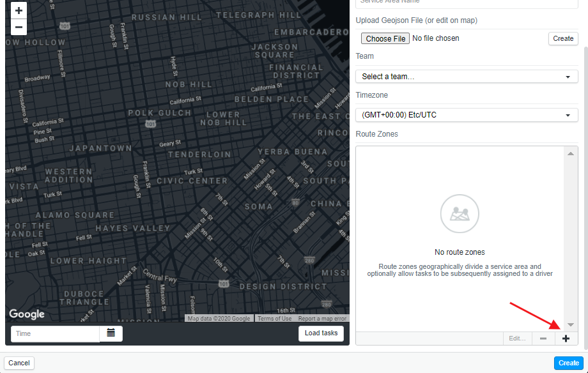
Task: Click the Western Addition map label
Action: point(68,176)
